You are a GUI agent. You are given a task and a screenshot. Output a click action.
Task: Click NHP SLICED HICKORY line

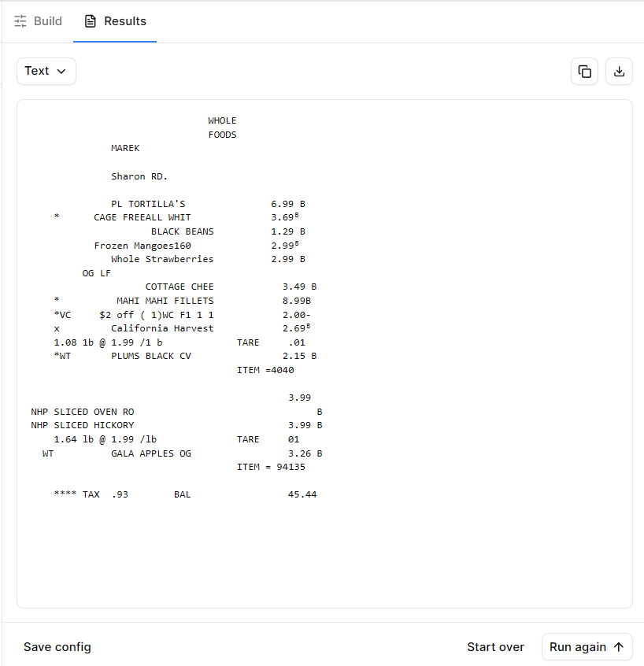pos(83,425)
